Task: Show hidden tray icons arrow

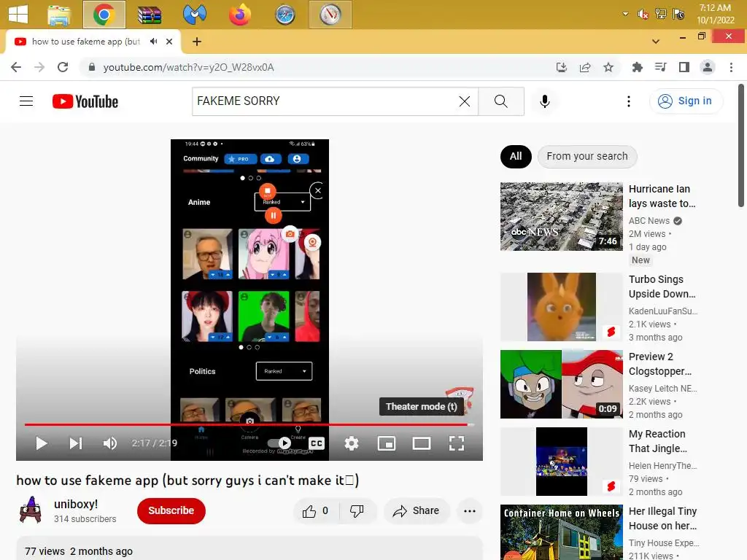Action: [x=625, y=15]
